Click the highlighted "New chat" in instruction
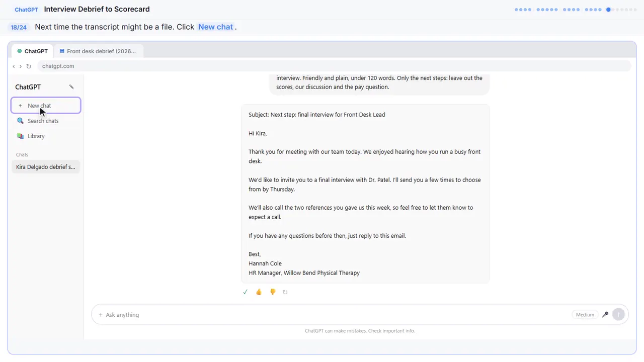Image resolution: width=644 pixels, height=362 pixels. click(x=215, y=27)
